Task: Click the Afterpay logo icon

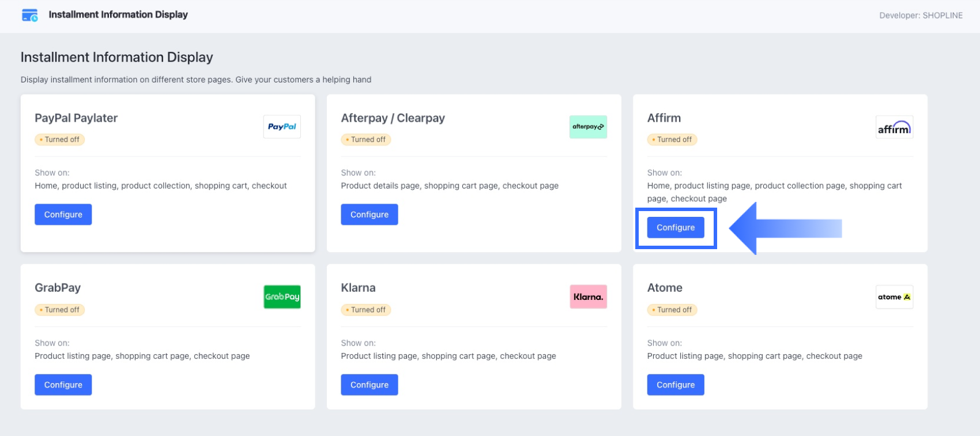Action: [588, 127]
